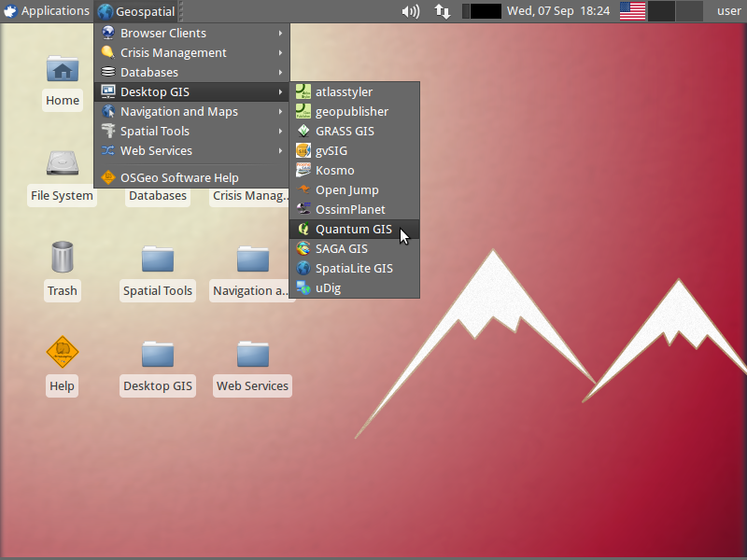Click the uDig icon
The image size is (747, 560).
click(303, 287)
